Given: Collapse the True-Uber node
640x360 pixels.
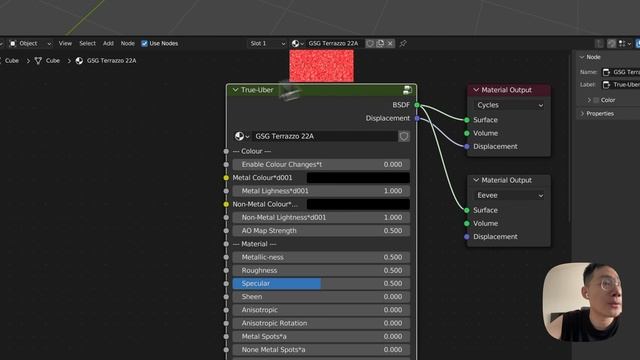Looking at the screenshot, I should point(236,90).
